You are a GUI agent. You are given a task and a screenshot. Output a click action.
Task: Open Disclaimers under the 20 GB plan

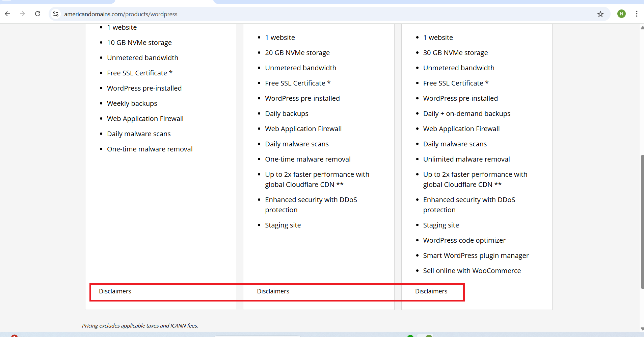coord(273,291)
